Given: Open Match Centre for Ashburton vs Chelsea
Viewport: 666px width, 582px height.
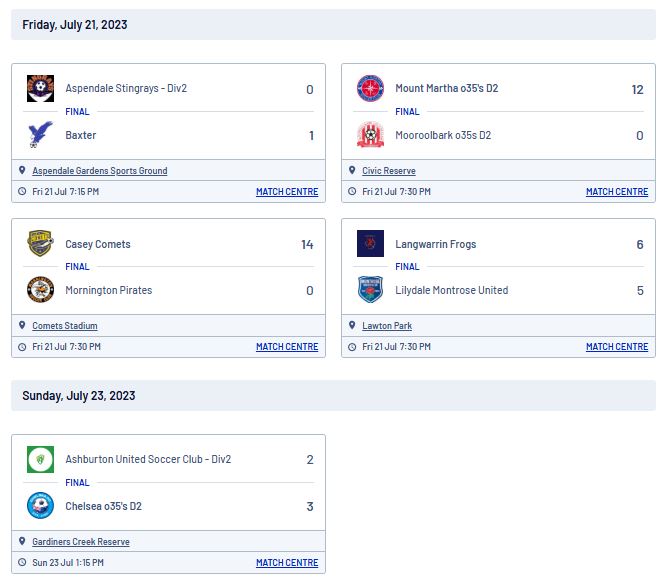Looking at the screenshot, I should pos(287,562).
